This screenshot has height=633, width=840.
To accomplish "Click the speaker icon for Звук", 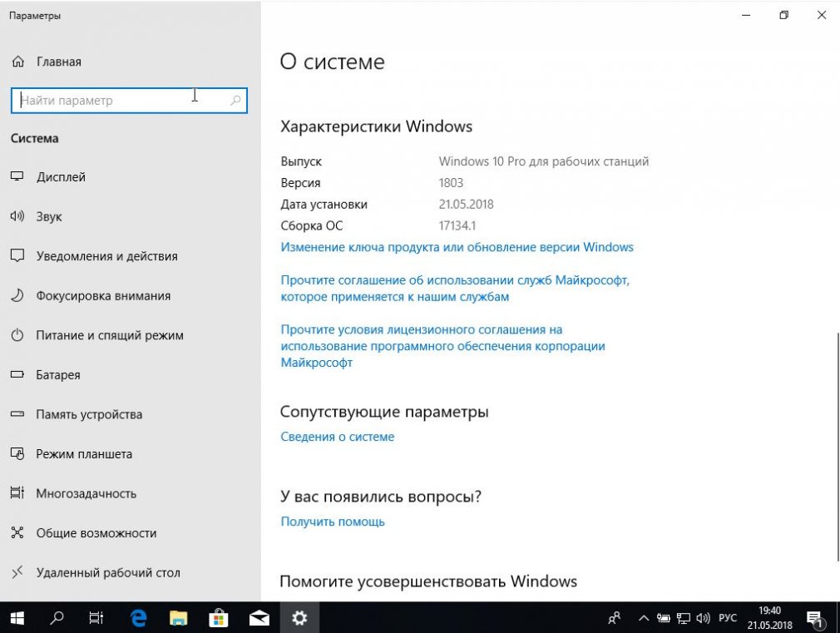I will [x=17, y=216].
